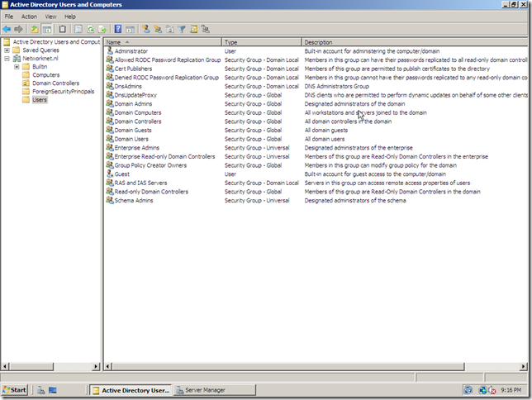Select the Enterprise Admins group name
This screenshot has width=532, height=400.
coord(137,148)
